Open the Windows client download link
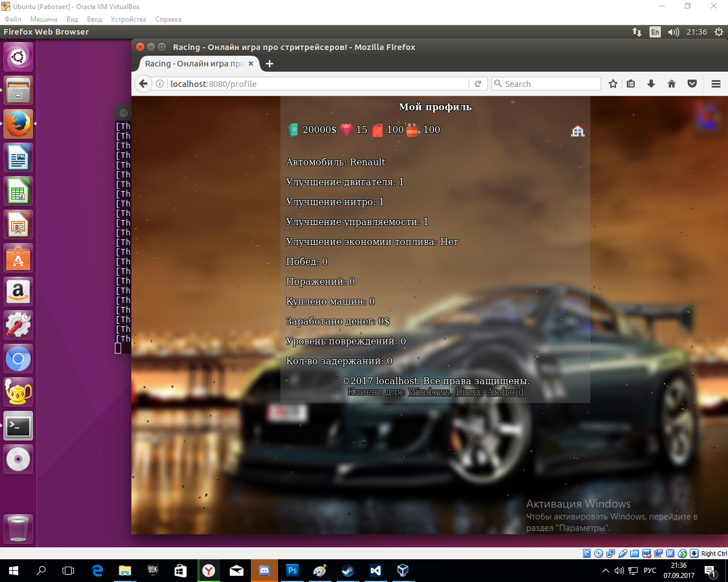This screenshot has height=582, width=728. coord(429,392)
